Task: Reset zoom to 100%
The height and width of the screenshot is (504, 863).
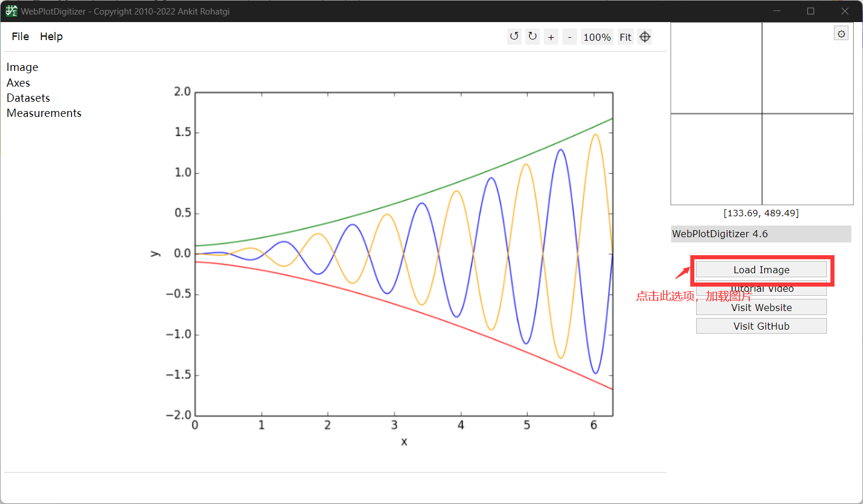Action: click(x=597, y=37)
